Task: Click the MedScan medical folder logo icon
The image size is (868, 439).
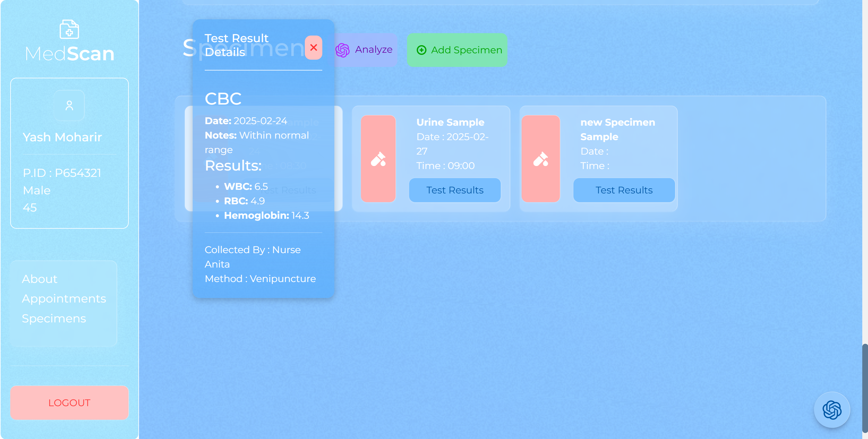Action: (x=69, y=30)
